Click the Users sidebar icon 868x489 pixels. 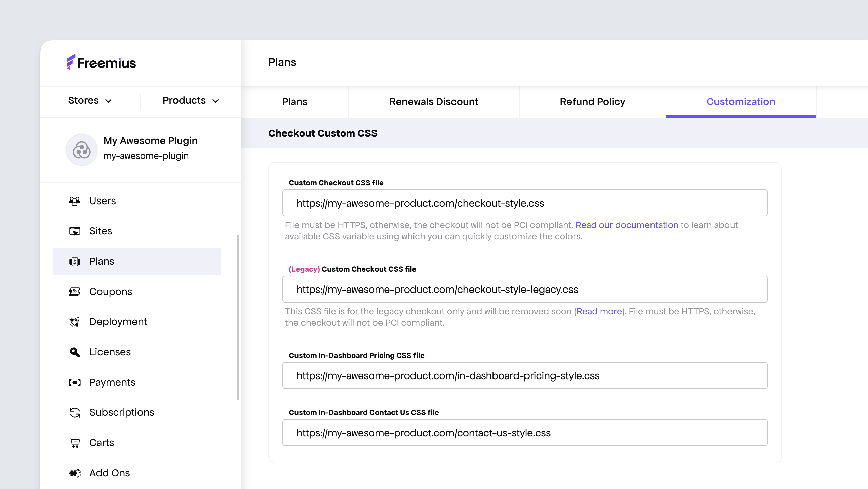pyautogui.click(x=75, y=201)
